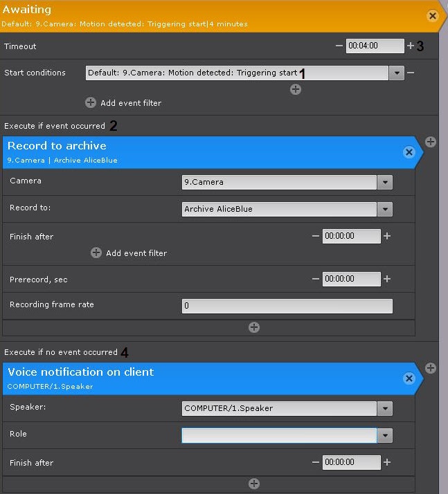This screenshot has width=448, height=494.
Task: Open the Start conditions dropdown
Action: click(x=396, y=73)
